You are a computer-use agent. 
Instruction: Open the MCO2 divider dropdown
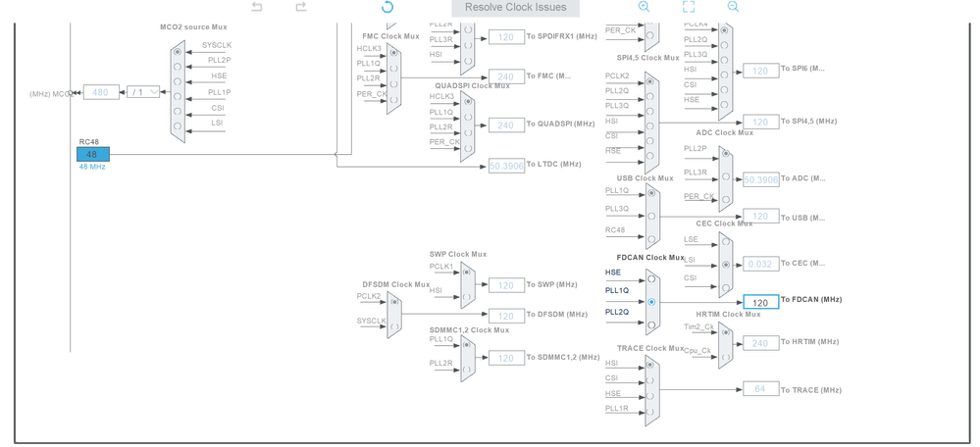(143, 92)
